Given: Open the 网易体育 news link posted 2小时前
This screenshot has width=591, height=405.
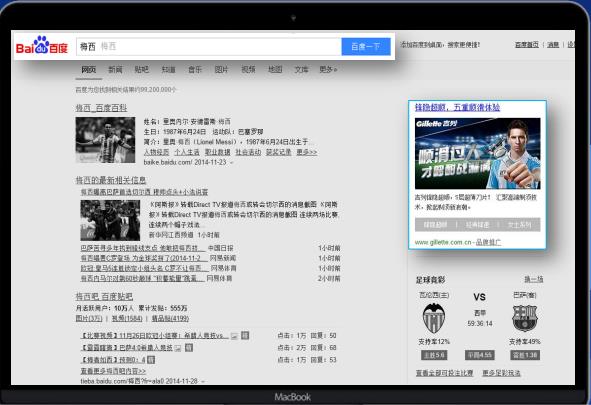Looking at the screenshot, I should [x=142, y=278].
